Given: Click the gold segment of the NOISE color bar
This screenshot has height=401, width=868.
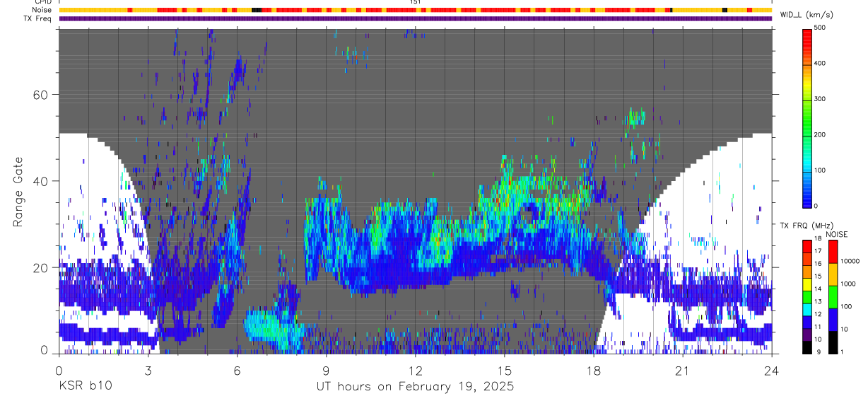Looking at the screenshot, I should (832, 274).
